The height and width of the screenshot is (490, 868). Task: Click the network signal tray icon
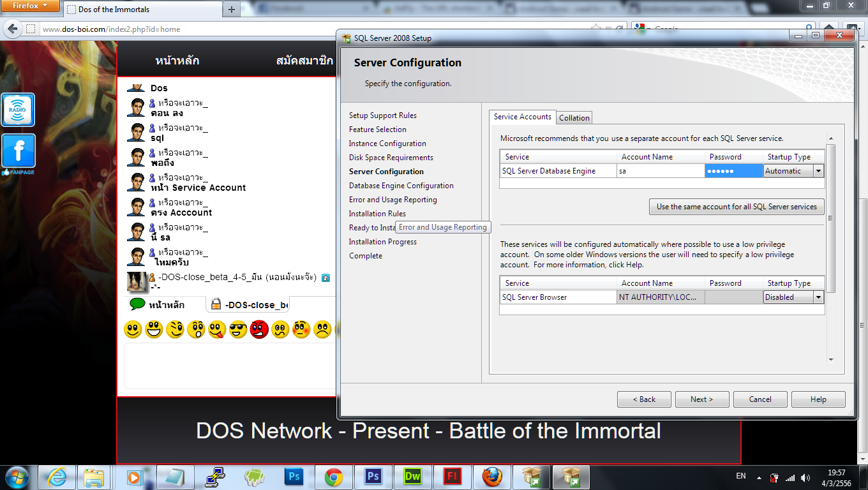790,477
